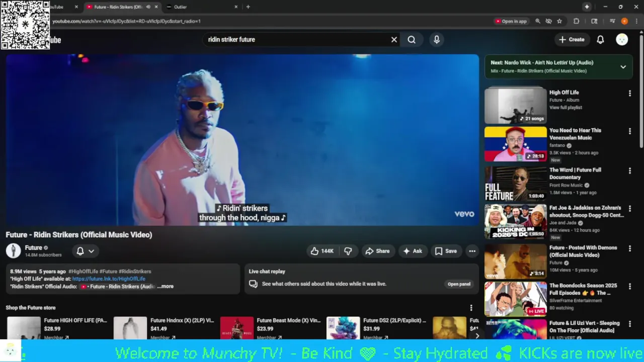The width and height of the screenshot is (644, 362).
Task: Clear the YouTube search box text
Action: tap(394, 40)
